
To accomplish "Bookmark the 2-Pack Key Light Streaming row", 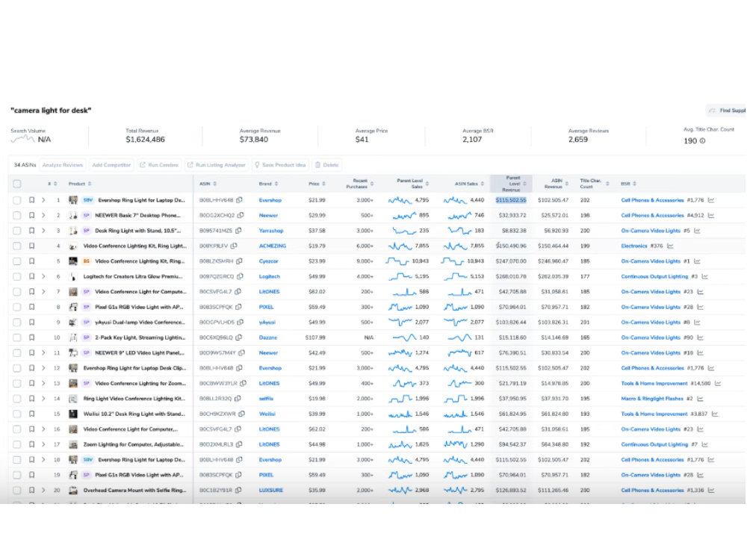I will point(32,337).
